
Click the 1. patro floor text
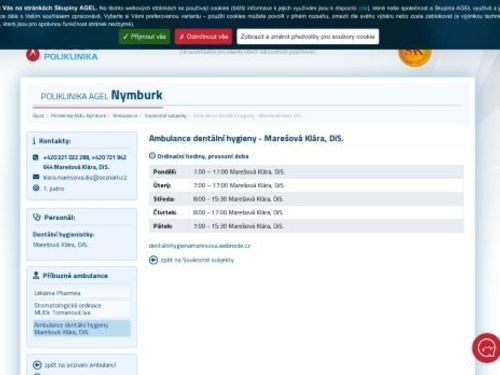54,188
